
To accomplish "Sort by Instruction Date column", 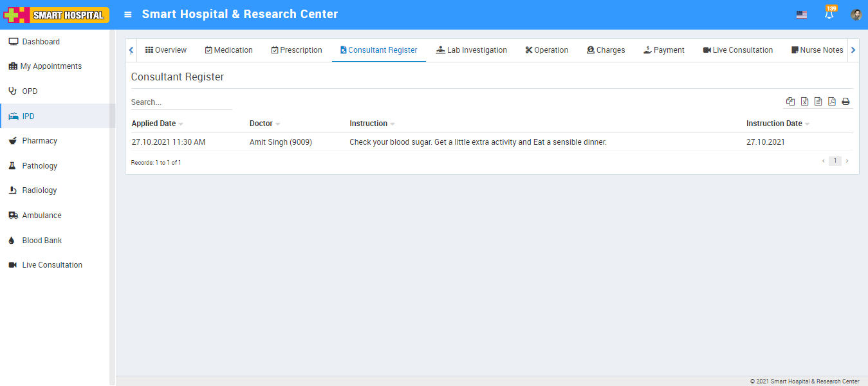I will coord(774,124).
